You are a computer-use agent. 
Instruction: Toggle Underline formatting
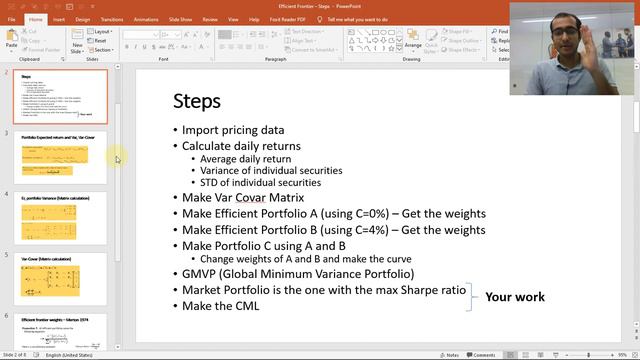[144, 47]
